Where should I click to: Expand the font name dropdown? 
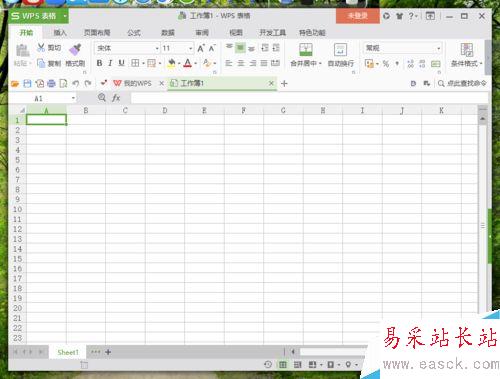(x=157, y=49)
